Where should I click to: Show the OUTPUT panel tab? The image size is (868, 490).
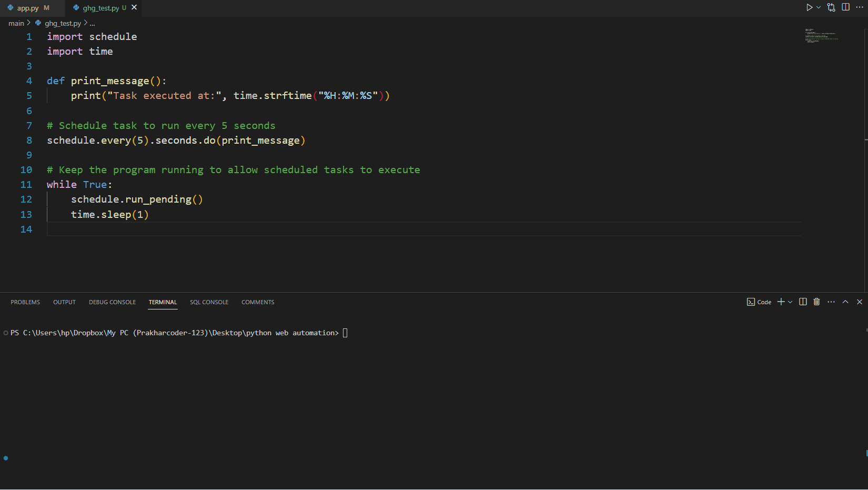(x=64, y=302)
